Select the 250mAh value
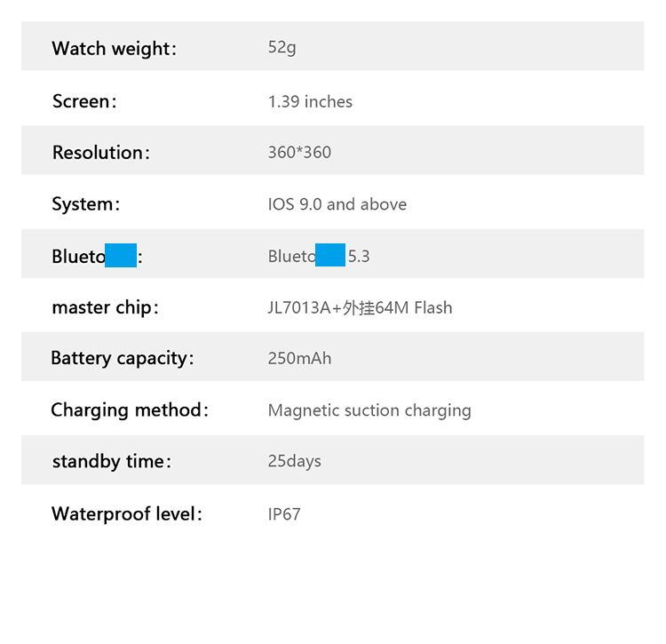666x644 pixels. (299, 359)
